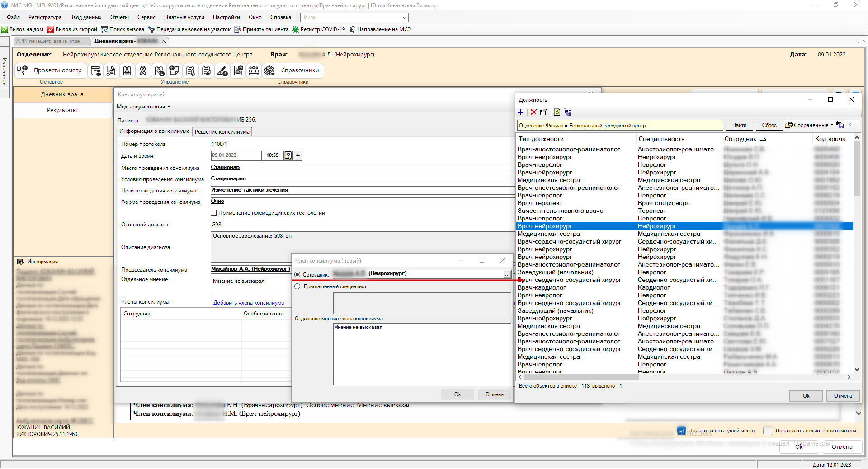
Task: Click 'Изменение тактики лечения' link
Action: pyautogui.click(x=250, y=190)
